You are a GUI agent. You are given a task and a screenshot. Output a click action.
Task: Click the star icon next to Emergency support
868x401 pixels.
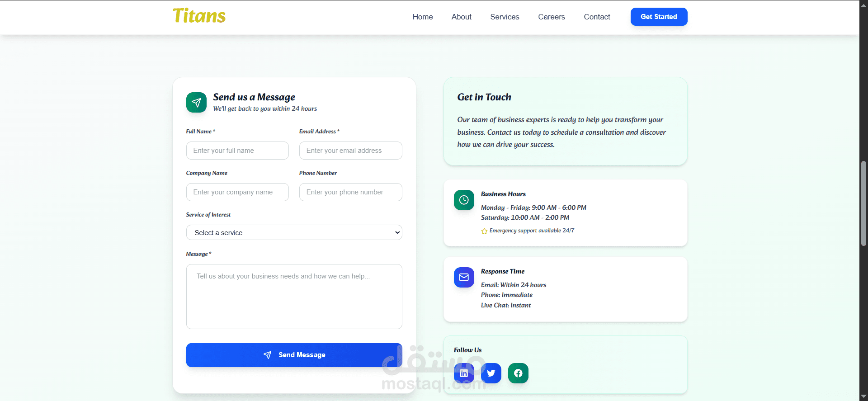coord(484,231)
